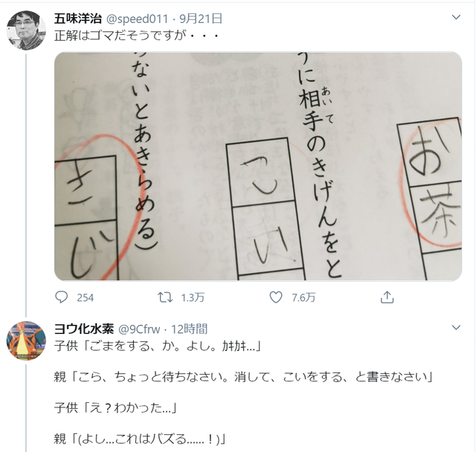Open the 12時間 timestamp link
The image size is (476, 452).
click(190, 329)
